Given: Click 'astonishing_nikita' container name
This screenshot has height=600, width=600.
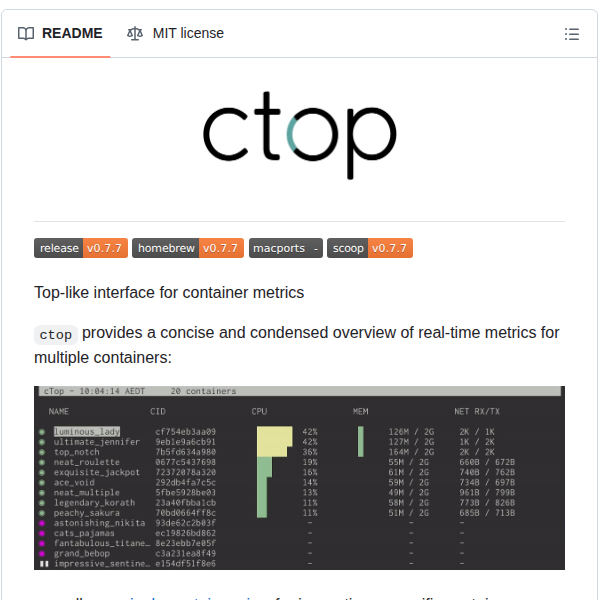Looking at the screenshot, I should (x=99, y=523).
